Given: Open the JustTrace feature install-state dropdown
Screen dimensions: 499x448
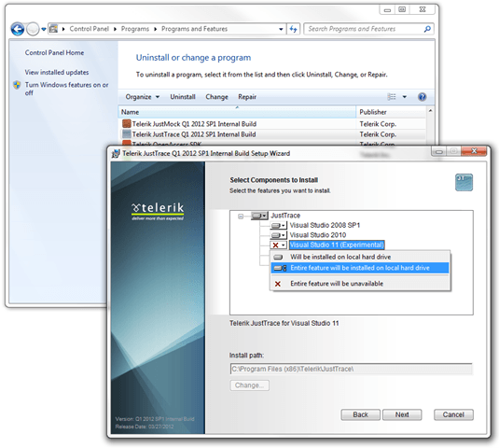Looking at the screenshot, I should point(259,216).
